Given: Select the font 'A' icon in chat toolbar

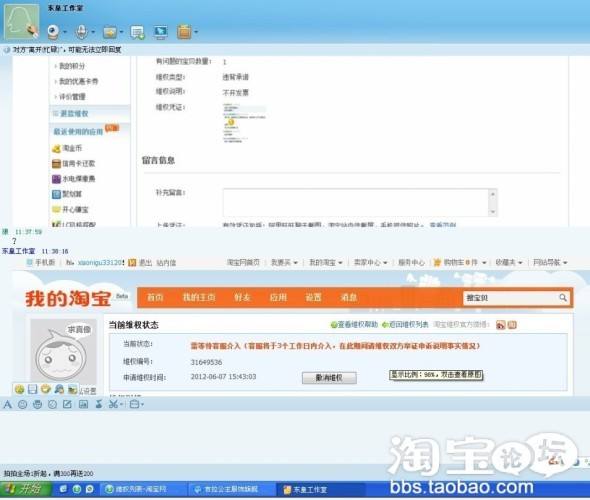Looking at the screenshot, I should point(7,404).
